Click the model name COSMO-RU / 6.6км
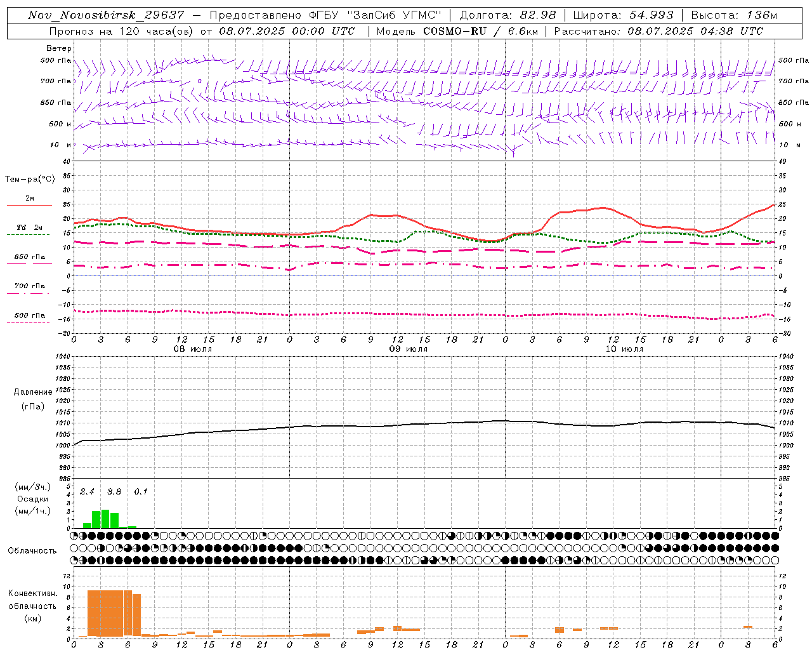Image resolution: width=812 pixels, height=650 pixels. (480, 31)
